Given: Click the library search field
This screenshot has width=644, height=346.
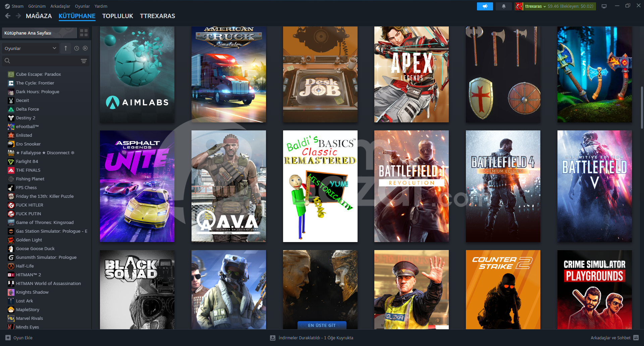Looking at the screenshot, I should click(46, 61).
